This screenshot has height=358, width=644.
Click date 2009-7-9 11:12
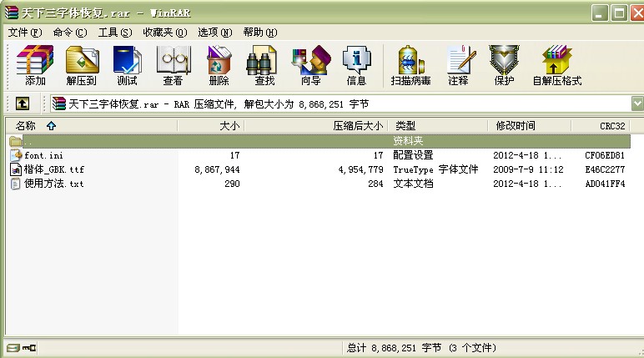coord(528,169)
